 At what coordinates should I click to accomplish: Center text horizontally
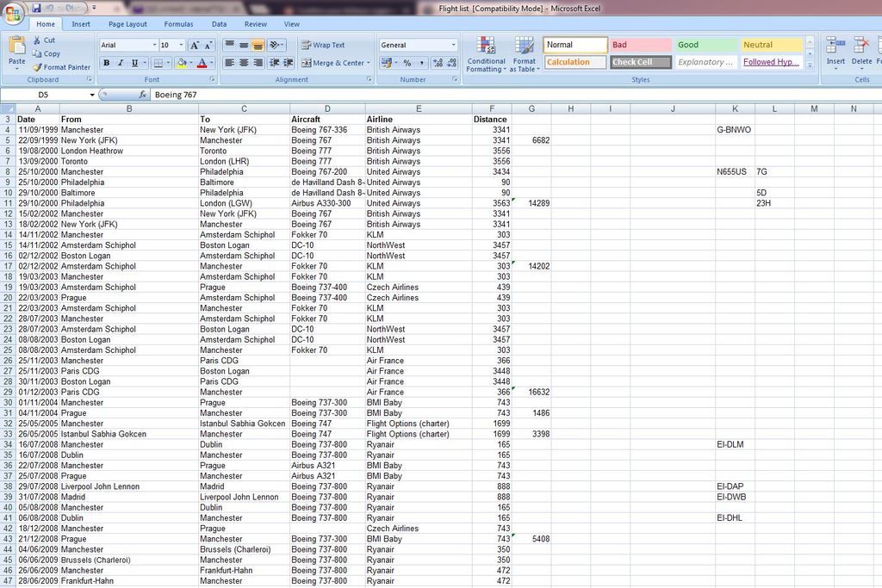(244, 63)
